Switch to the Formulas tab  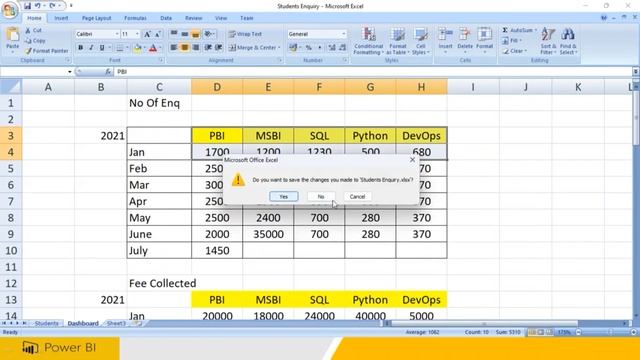coord(135,18)
